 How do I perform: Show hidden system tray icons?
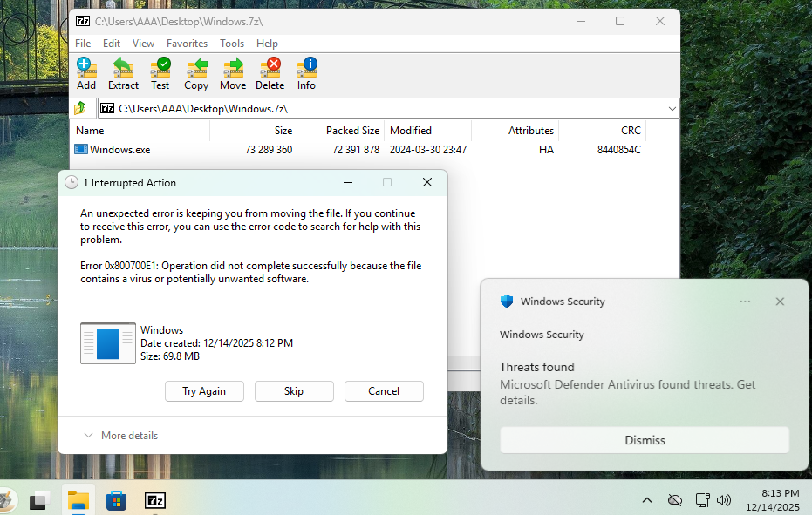[x=647, y=500]
